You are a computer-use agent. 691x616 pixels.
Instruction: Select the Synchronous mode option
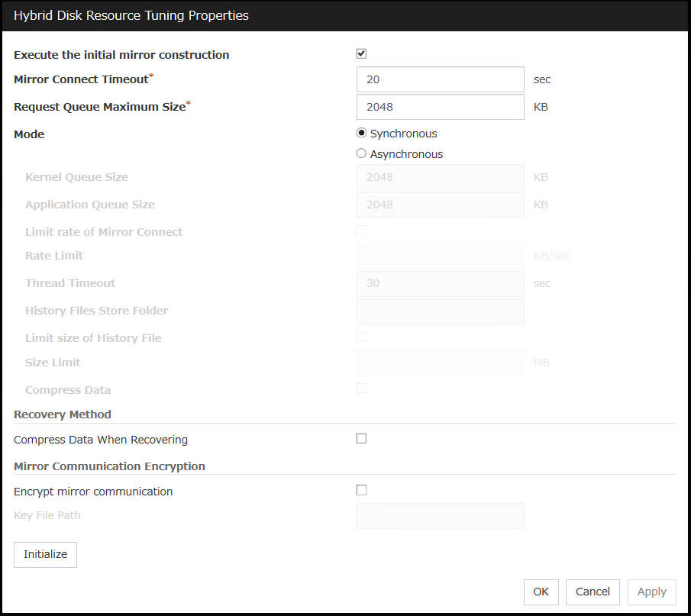362,134
